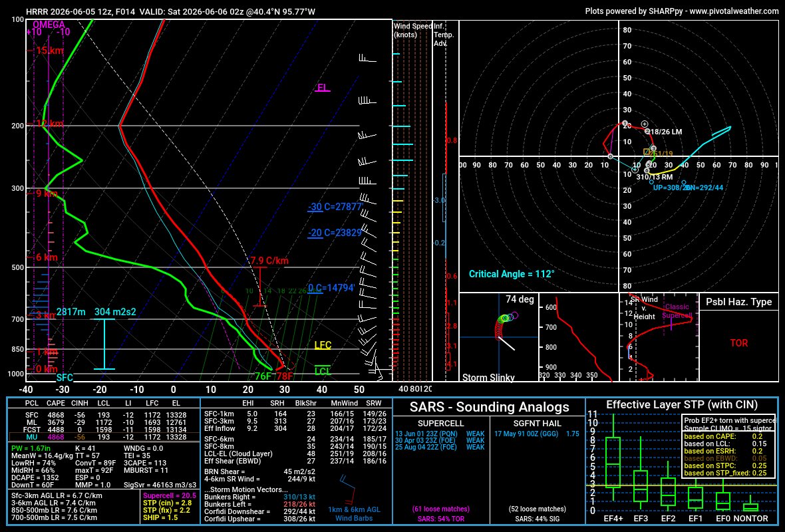The width and height of the screenshot is (785, 532).
Task: Click the 'Supercell = 20.5' composite value
Action: pyautogui.click(x=169, y=495)
